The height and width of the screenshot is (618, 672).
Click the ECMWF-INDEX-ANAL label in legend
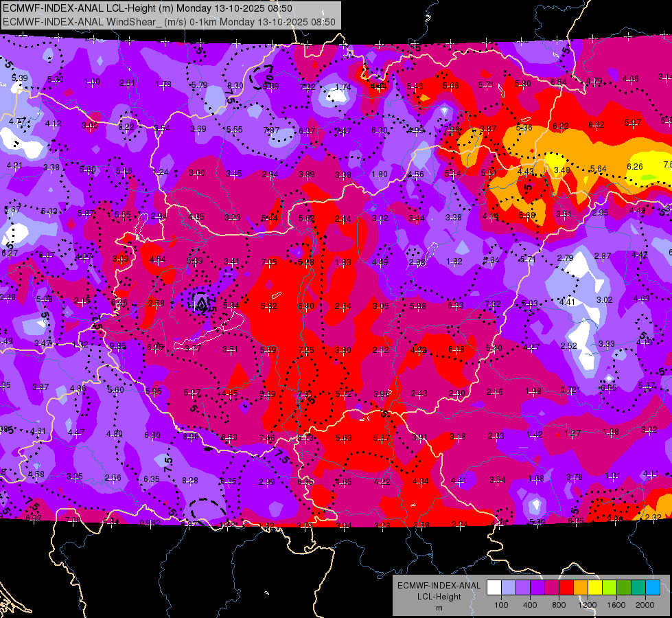439,586
